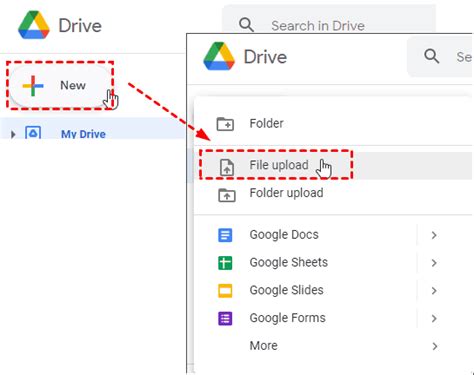The height and width of the screenshot is (375, 474).
Task: Click the green Google Sheets icon
Action: click(x=225, y=263)
